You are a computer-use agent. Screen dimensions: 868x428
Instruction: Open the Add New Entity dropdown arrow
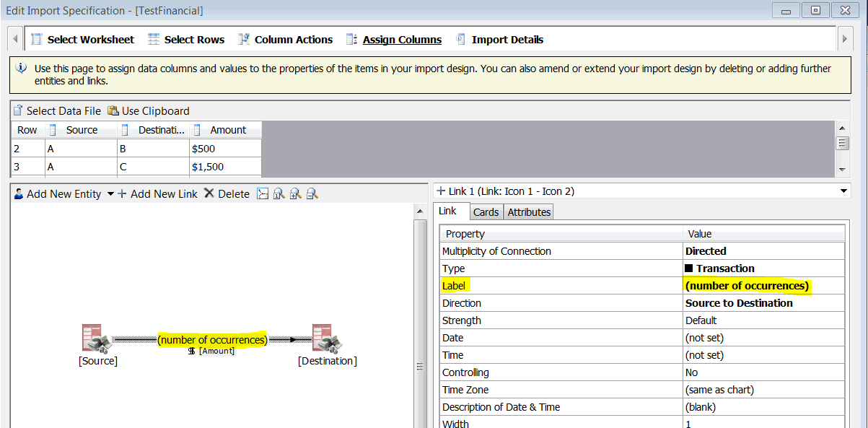point(110,193)
